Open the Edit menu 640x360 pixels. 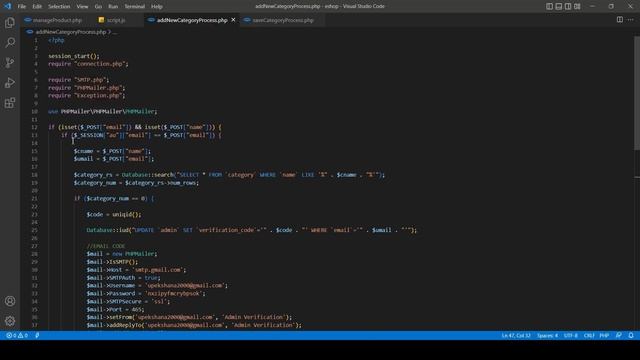pos(37,7)
